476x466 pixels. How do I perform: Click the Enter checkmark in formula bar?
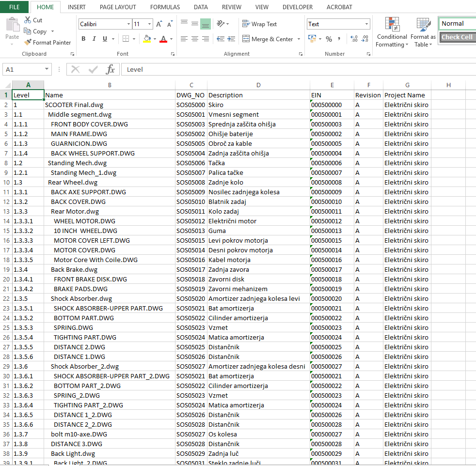coord(93,69)
